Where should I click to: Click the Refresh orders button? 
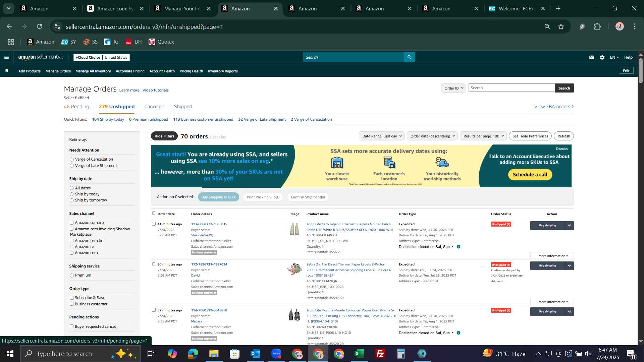563,136
